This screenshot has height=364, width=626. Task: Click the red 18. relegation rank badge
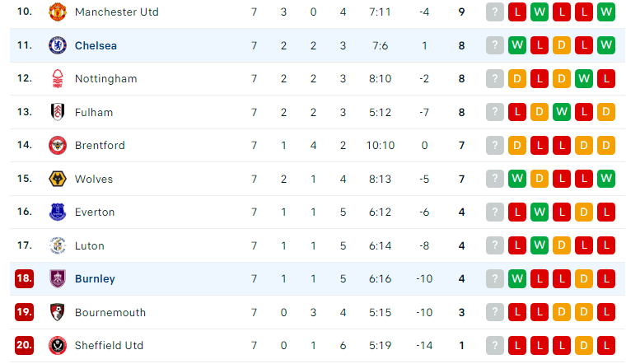coord(24,278)
